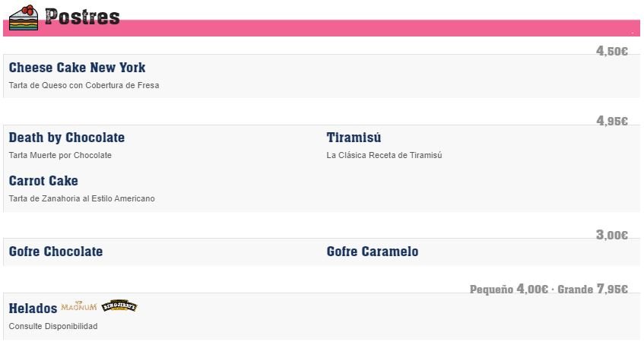Select the Postres section heading
Viewport: 644px width, 342px height.
[82, 17]
